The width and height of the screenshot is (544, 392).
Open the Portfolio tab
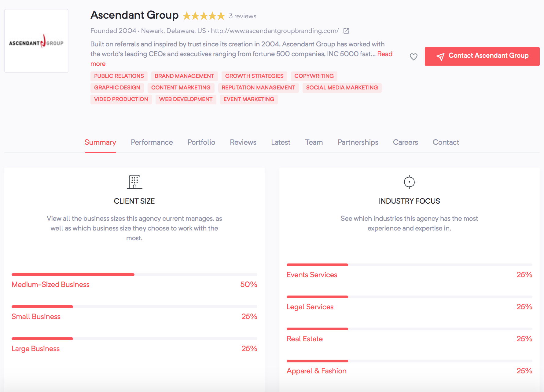click(201, 142)
